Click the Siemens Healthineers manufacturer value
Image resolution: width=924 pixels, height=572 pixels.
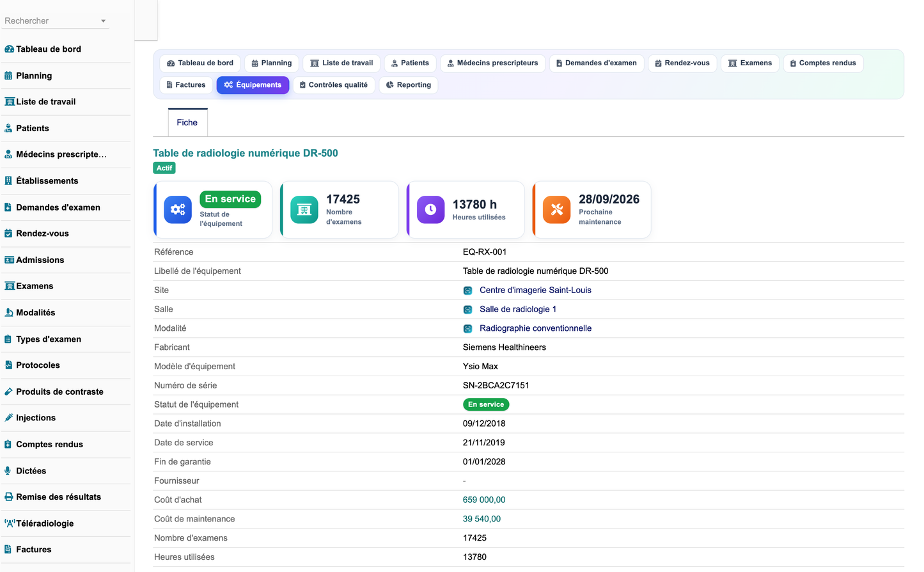[505, 347]
